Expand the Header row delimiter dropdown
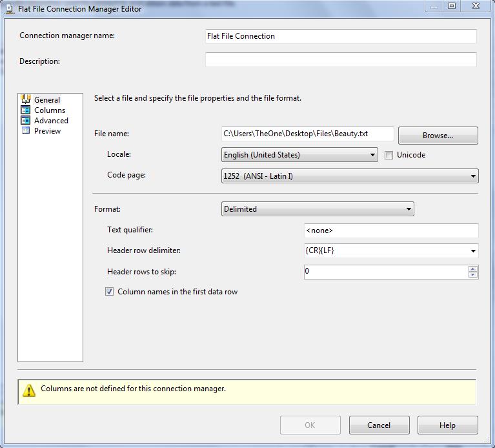Viewport: 495px width, 448px height. 473,250
